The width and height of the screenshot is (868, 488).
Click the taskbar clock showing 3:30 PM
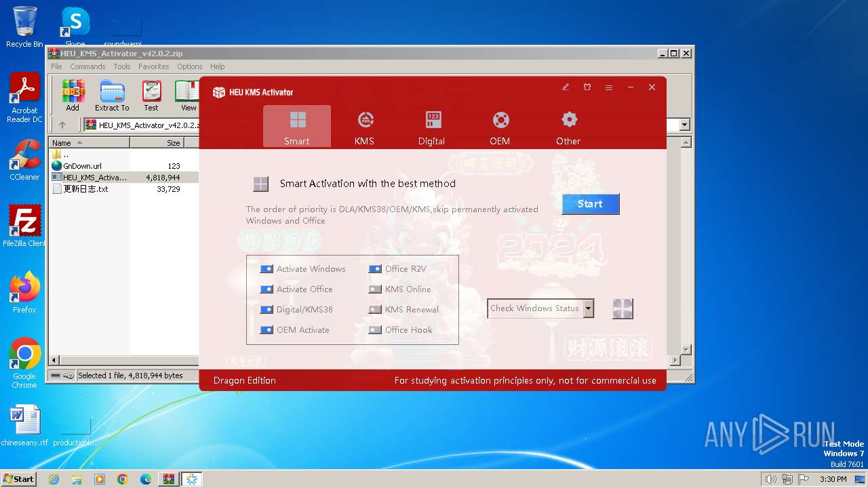(x=833, y=479)
